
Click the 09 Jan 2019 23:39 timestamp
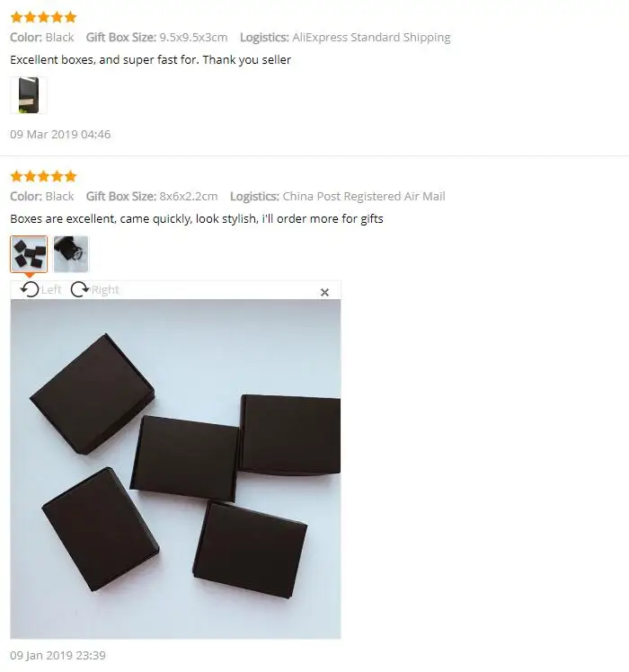[x=58, y=655]
